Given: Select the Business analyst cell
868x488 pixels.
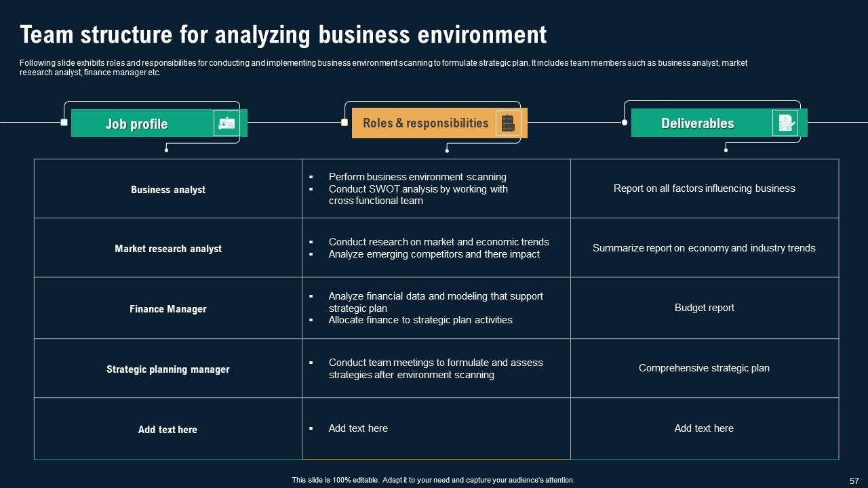Looking at the screenshot, I should 168,190.
